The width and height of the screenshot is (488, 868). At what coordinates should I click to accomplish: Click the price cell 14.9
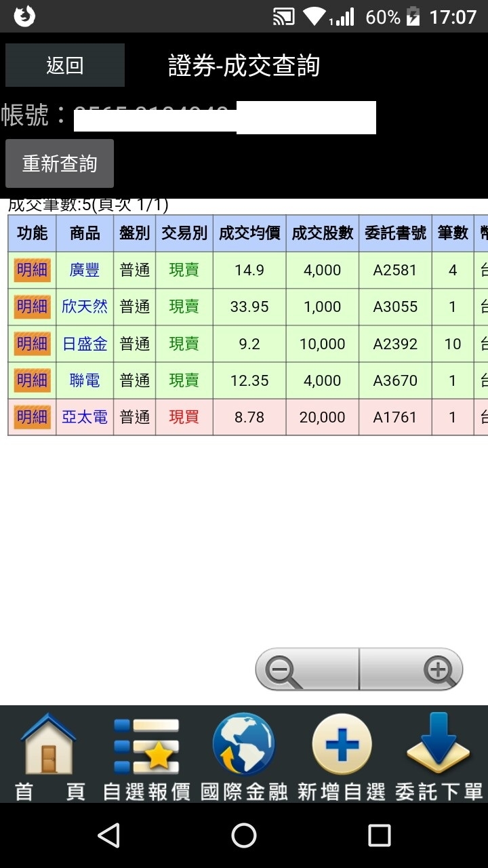249,270
